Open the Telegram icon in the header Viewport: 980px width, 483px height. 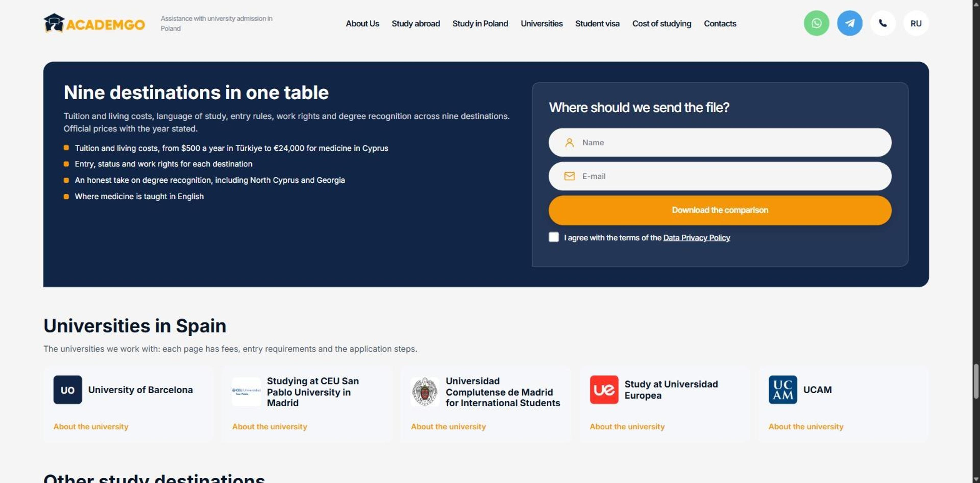850,23
